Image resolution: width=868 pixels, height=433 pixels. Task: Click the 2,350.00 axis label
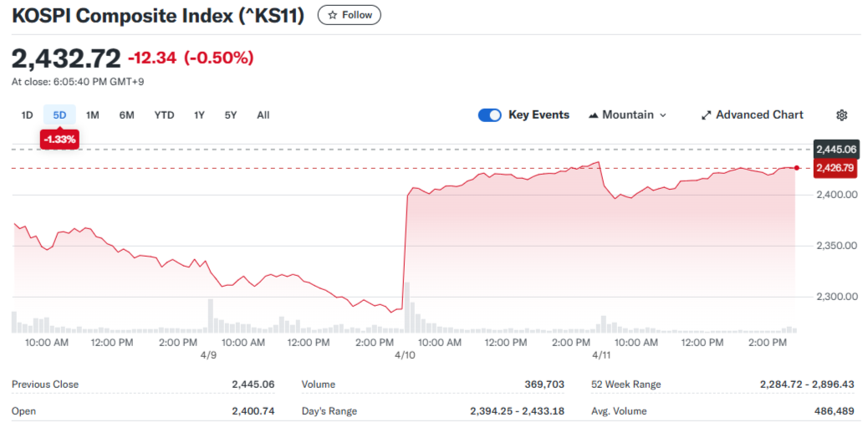[x=837, y=246]
